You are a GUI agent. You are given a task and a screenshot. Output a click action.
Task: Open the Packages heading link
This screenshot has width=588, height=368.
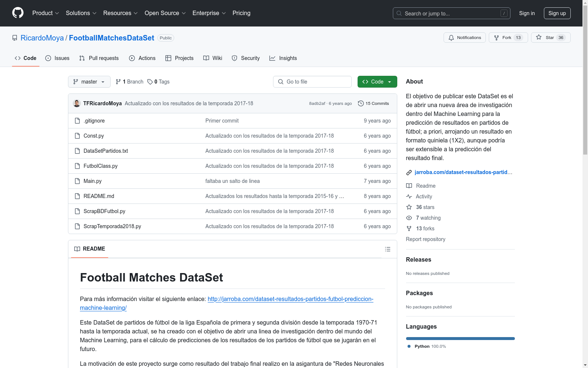click(419, 293)
